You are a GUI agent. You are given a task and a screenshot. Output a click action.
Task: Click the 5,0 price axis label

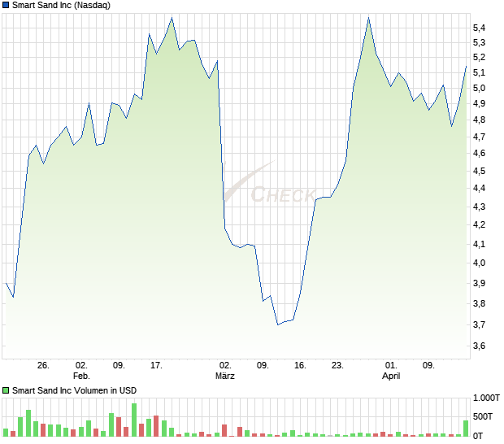pyautogui.click(x=479, y=88)
